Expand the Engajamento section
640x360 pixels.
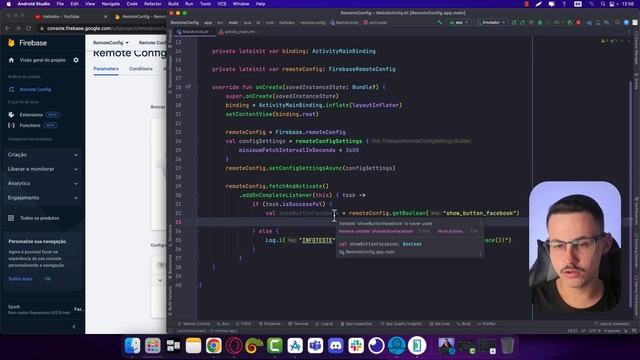(42, 198)
